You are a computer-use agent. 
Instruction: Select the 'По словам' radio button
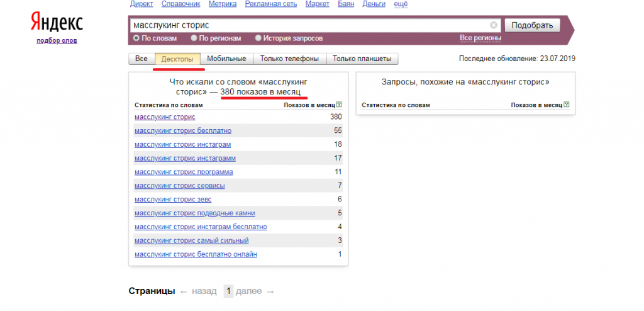click(136, 38)
